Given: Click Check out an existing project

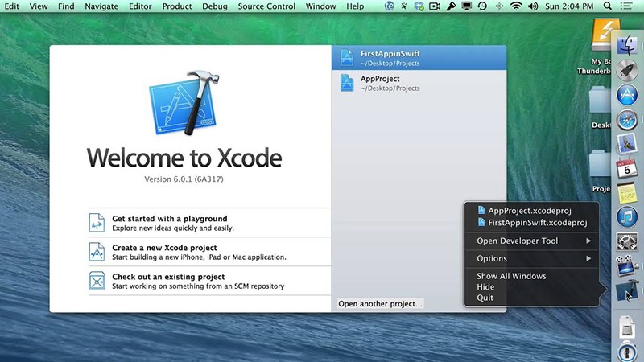Looking at the screenshot, I should coord(210,281).
